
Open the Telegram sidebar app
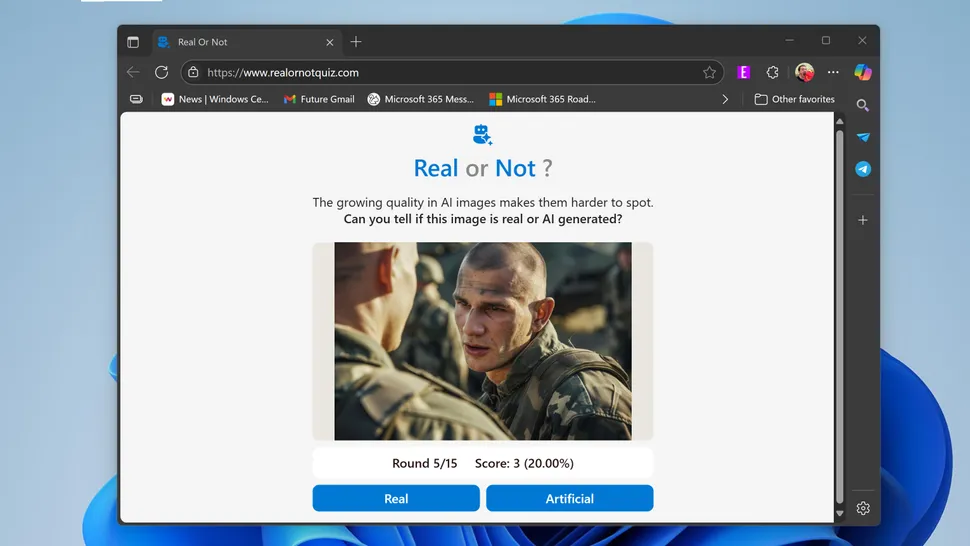tap(862, 169)
